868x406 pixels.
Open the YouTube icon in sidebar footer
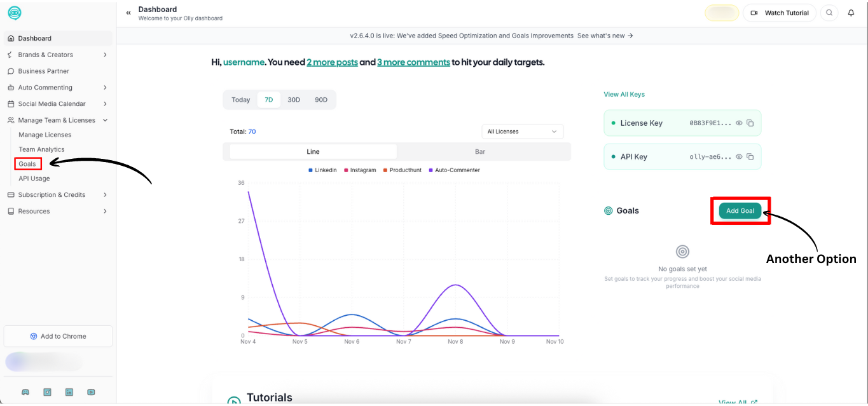pos(91,392)
